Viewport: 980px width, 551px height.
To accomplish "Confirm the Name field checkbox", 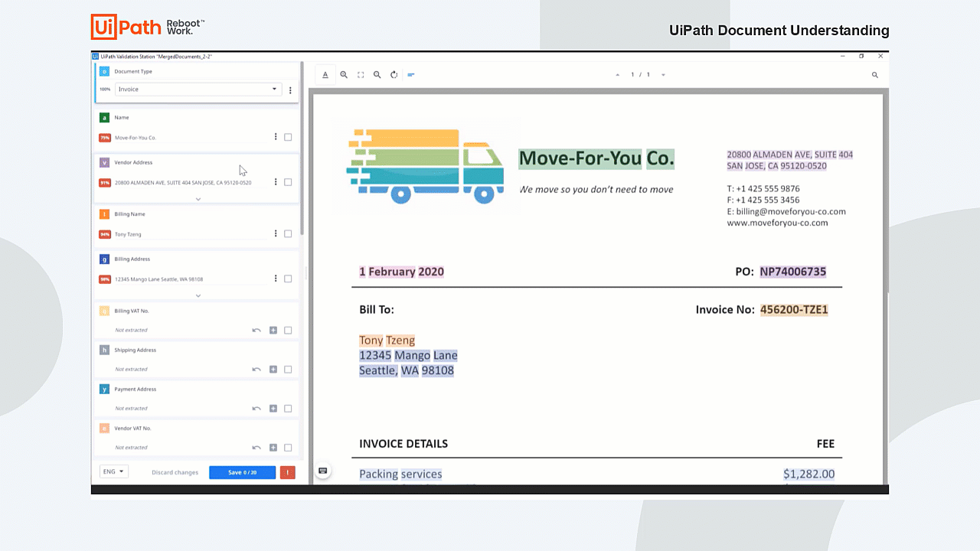I will 288,138.
